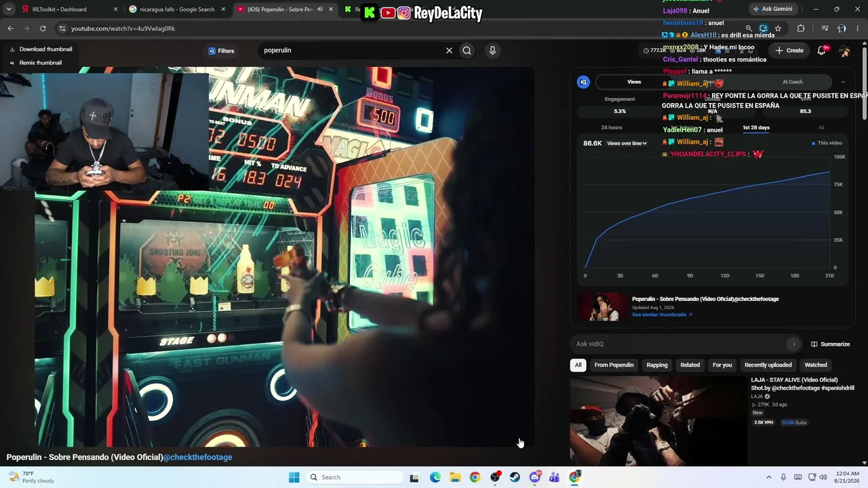Select the All suggestions chip
Screen dimensions: 868x488
pyautogui.click(x=578, y=365)
